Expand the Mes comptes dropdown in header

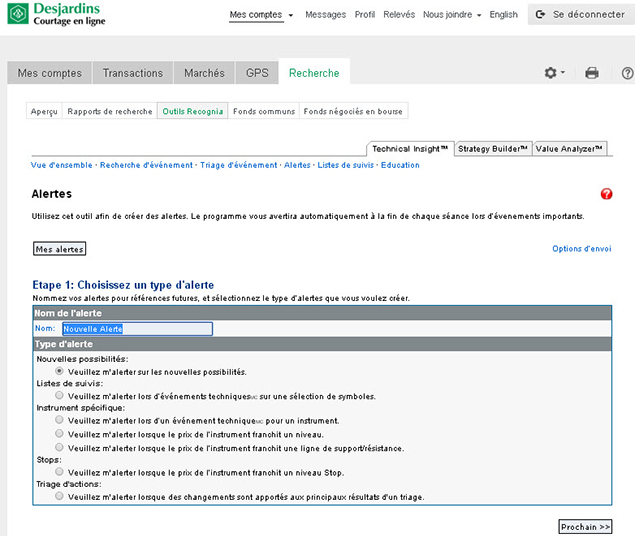click(x=291, y=15)
